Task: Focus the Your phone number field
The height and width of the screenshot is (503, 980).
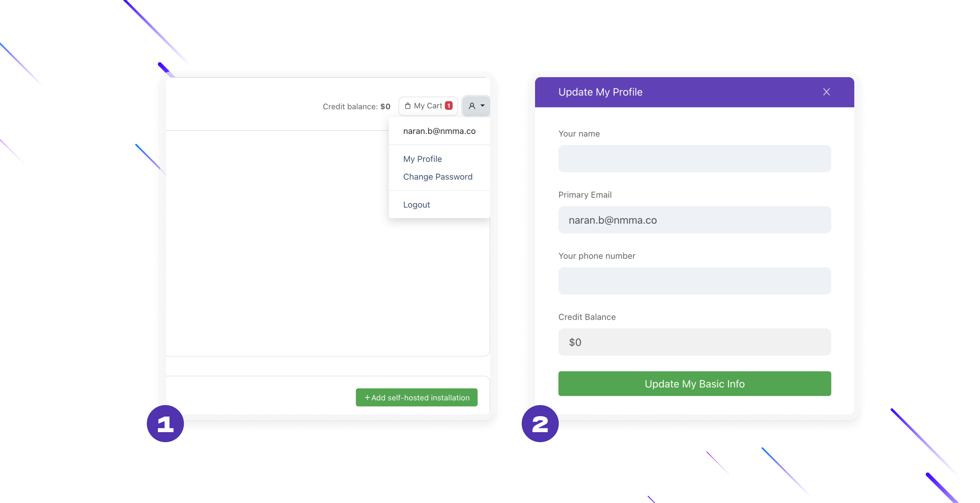Action: point(694,281)
